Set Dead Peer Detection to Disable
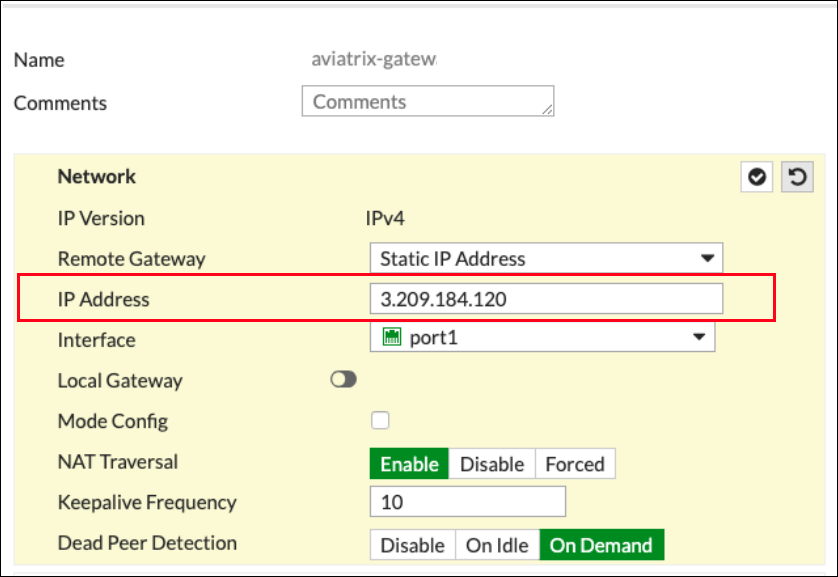 coord(412,545)
